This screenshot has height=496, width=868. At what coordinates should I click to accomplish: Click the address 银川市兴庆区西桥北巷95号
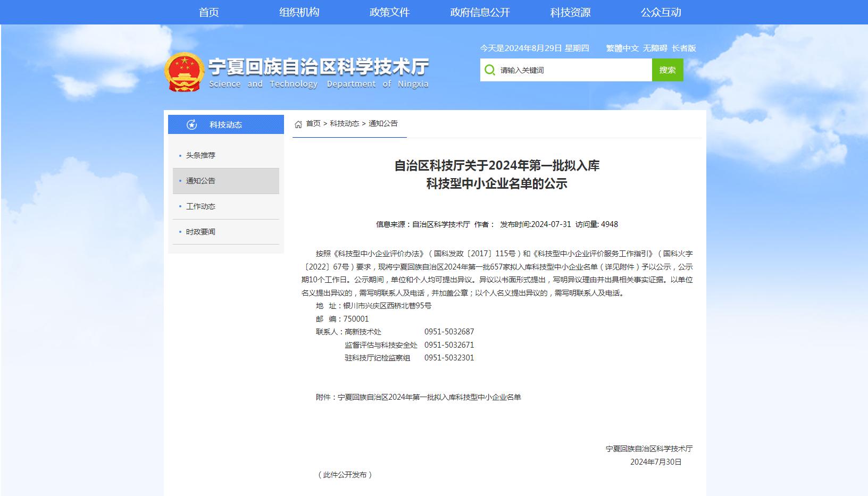(x=387, y=306)
